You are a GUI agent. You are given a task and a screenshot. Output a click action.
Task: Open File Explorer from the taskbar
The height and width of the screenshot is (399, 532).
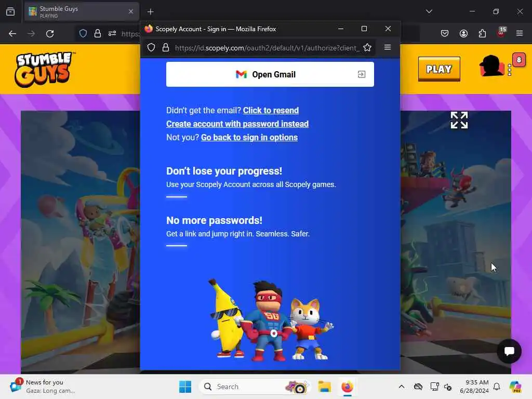point(324,387)
